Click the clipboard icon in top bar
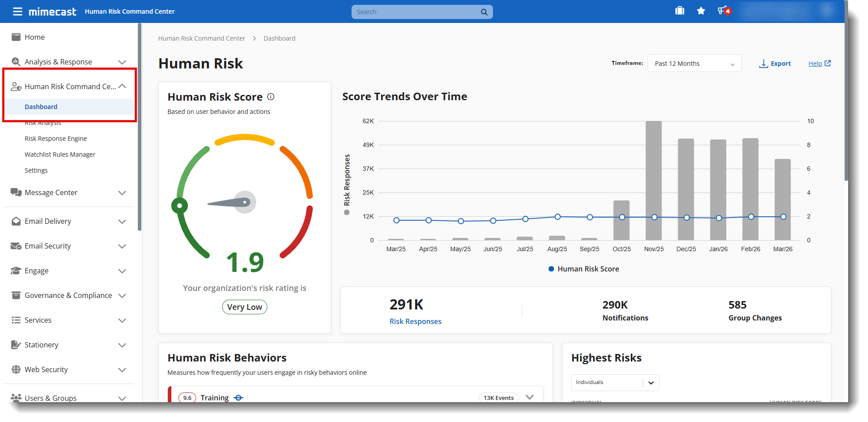This screenshot has height=422, width=868. tap(680, 11)
